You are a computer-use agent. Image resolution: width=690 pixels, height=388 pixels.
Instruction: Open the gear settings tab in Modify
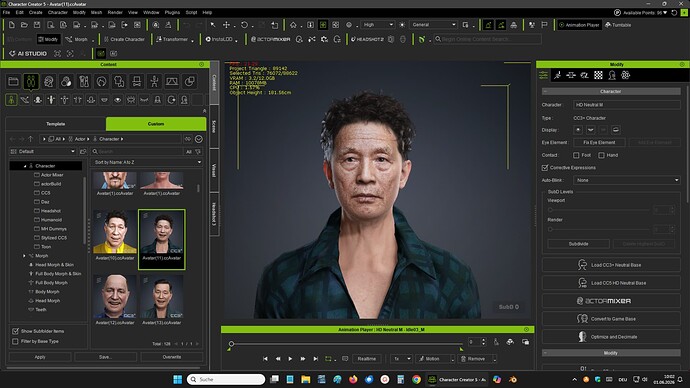pyautogui.click(x=625, y=75)
